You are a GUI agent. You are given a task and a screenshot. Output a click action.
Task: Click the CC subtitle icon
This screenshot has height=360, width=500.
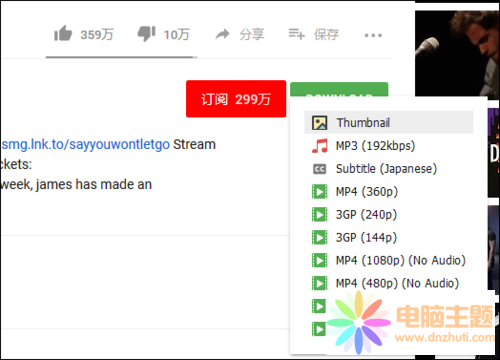[319, 169]
